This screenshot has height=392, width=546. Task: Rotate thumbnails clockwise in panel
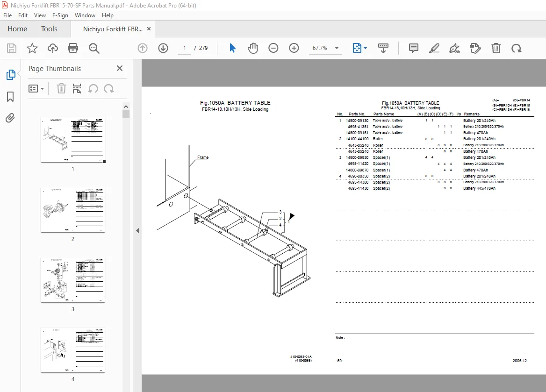(108, 88)
